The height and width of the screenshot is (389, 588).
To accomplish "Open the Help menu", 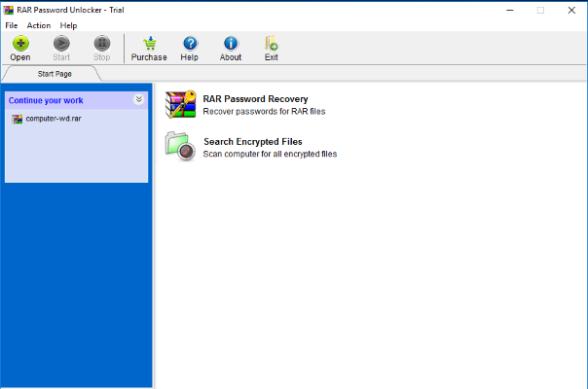I will tap(68, 25).
